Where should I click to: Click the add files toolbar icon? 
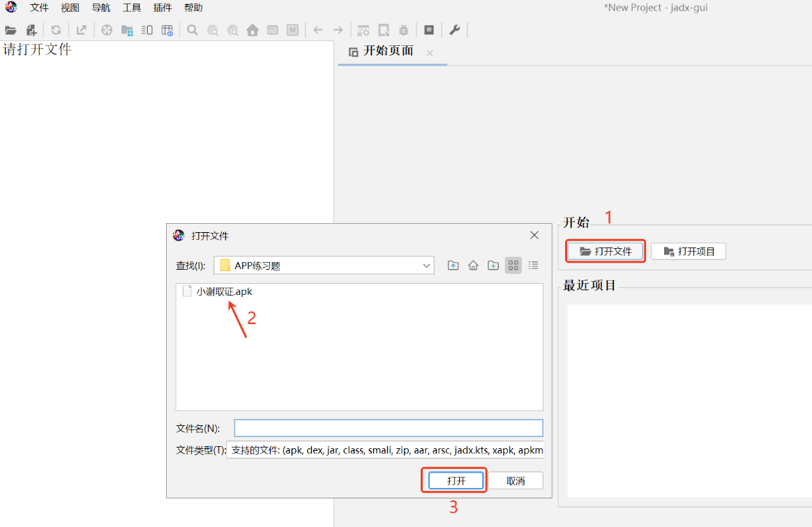click(x=31, y=30)
